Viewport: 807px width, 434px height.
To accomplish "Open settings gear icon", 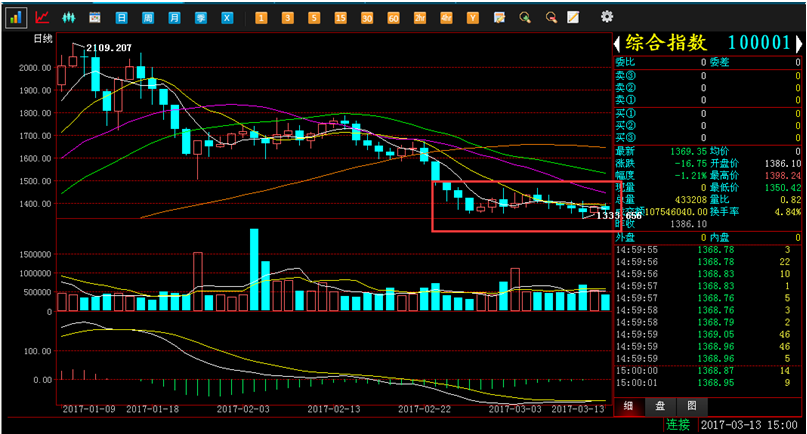I will pos(607,16).
